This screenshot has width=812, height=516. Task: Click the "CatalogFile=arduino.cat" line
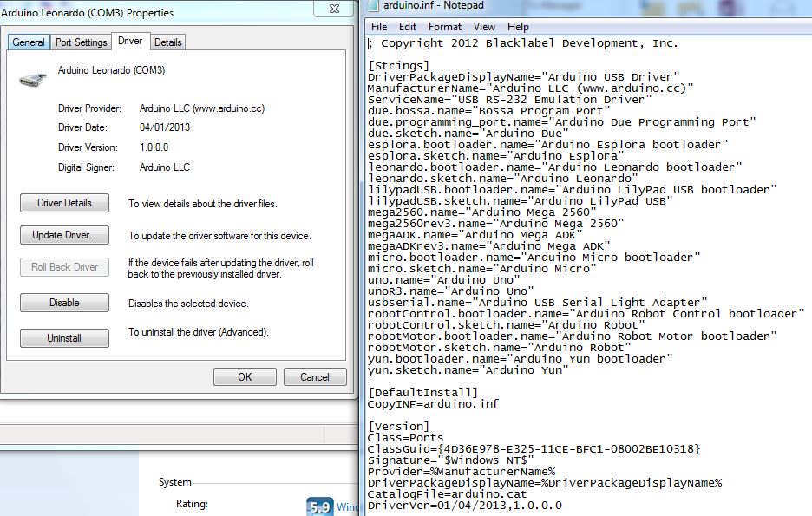pos(447,494)
